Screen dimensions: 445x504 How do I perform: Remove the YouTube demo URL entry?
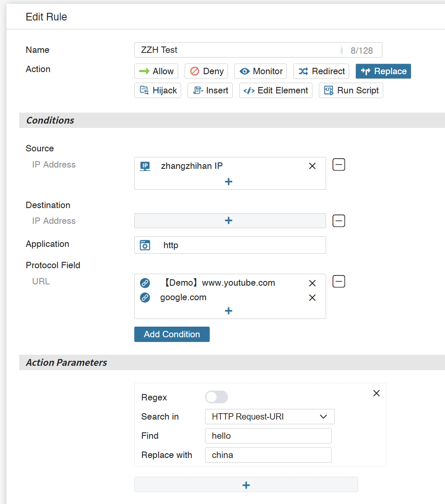pyautogui.click(x=312, y=283)
